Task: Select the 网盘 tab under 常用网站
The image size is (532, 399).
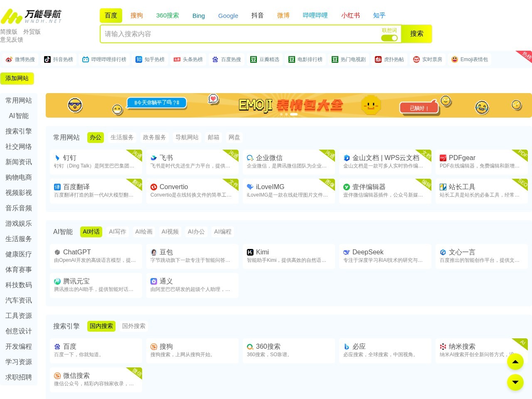Action: (x=234, y=137)
